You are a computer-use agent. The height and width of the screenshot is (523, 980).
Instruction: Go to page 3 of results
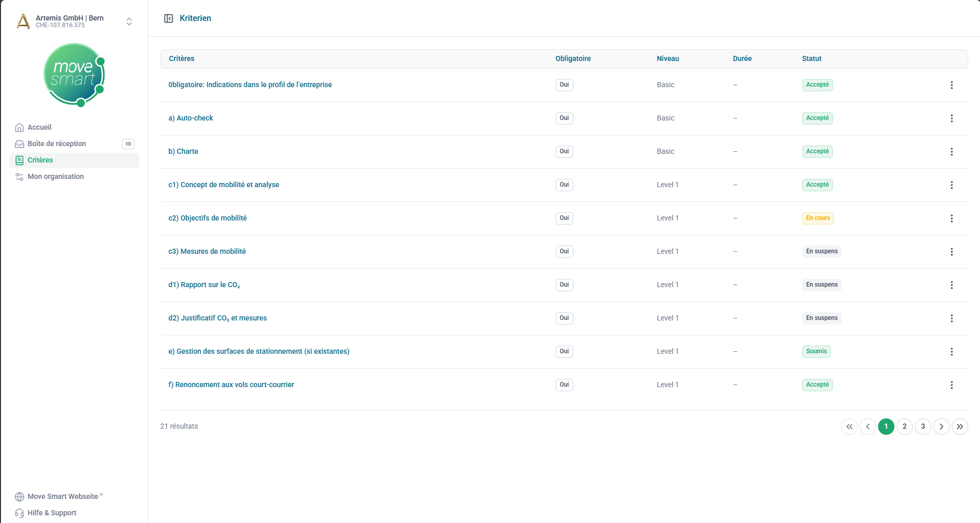pyautogui.click(x=923, y=427)
